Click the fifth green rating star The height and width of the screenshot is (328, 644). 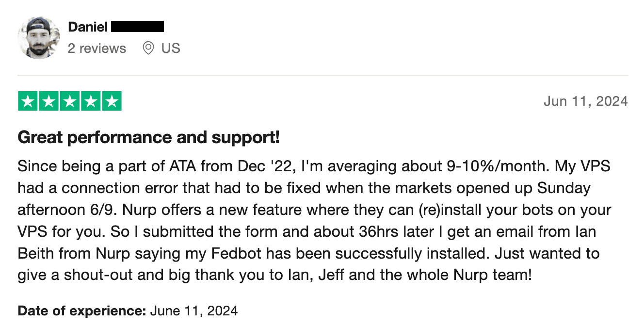click(x=112, y=101)
